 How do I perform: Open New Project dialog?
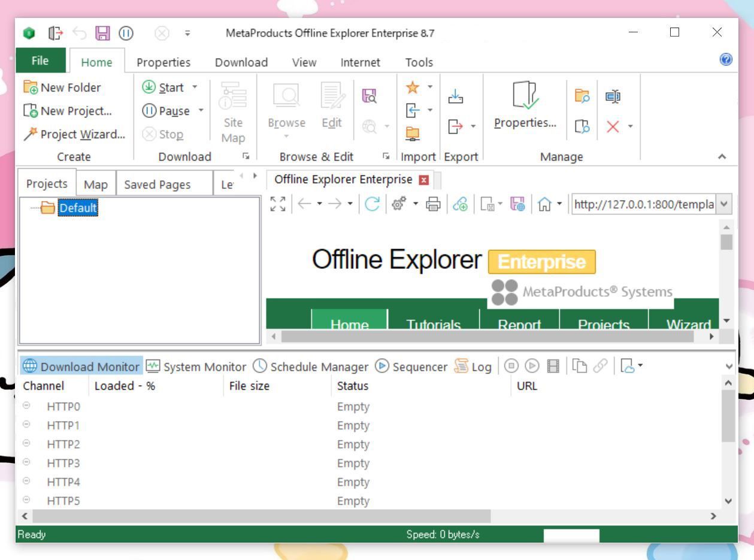pyautogui.click(x=67, y=111)
